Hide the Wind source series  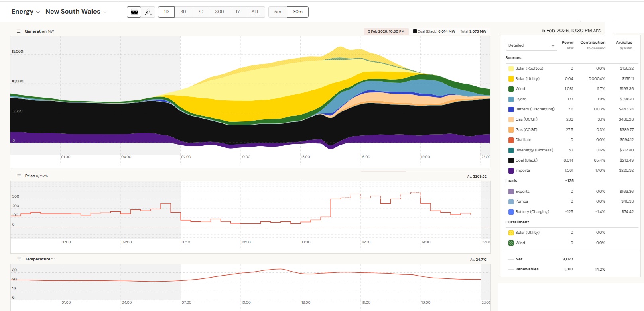tap(511, 89)
